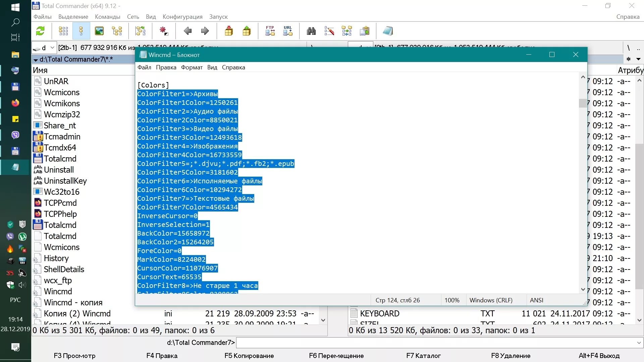Viewport: 644px width, 362px height.
Task: Toggle thumbnail view mode
Action: click(x=99, y=31)
